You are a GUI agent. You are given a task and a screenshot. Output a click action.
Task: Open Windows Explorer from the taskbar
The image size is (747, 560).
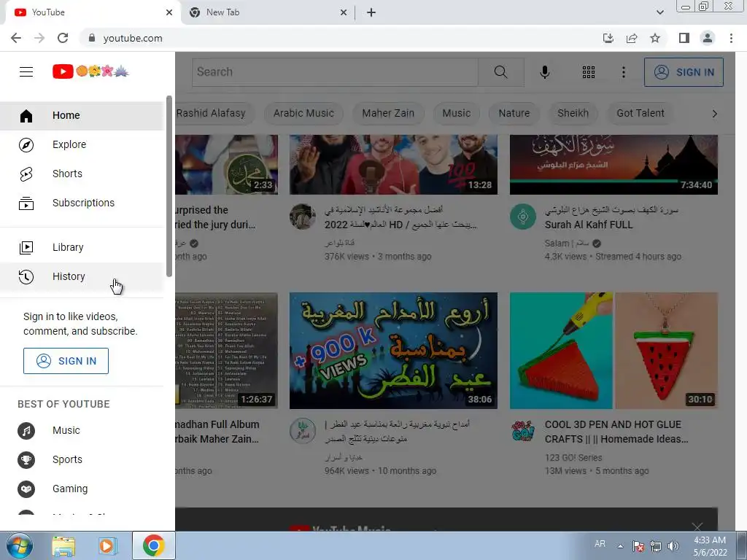point(63,545)
